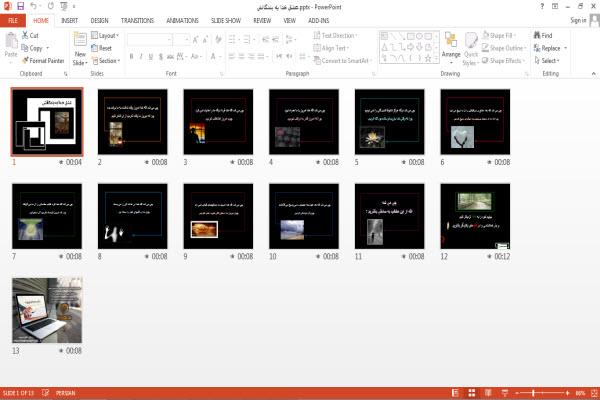The height and width of the screenshot is (400, 600).
Task: Click the Paste clipboard icon
Action: coord(11,41)
